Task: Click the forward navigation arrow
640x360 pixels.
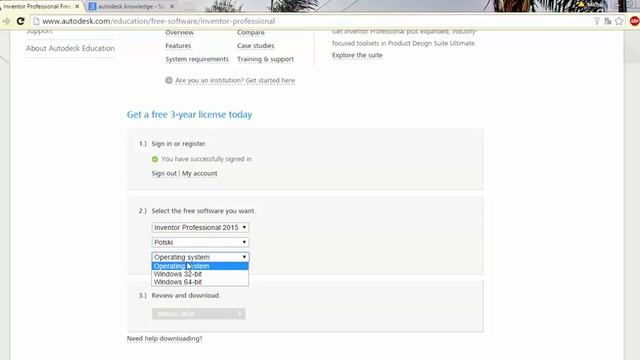Action: point(6,21)
